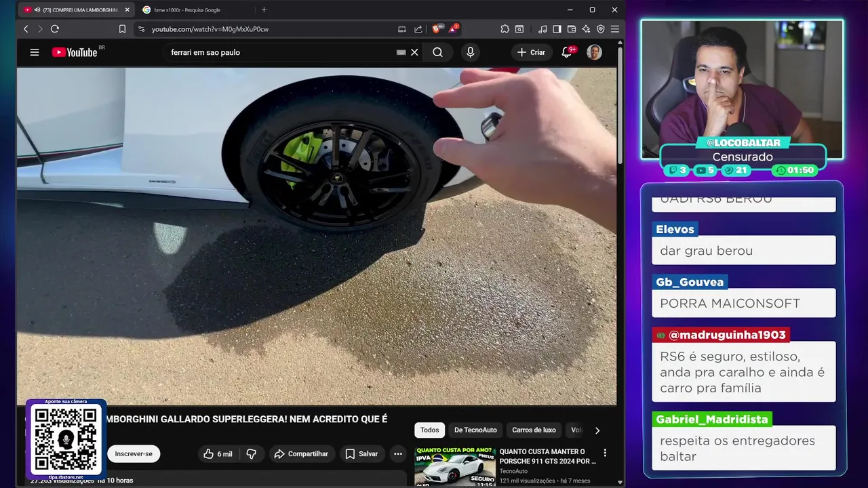Viewport: 868px width, 488px height.
Task: Click the QR code overlay
Action: coord(66,439)
